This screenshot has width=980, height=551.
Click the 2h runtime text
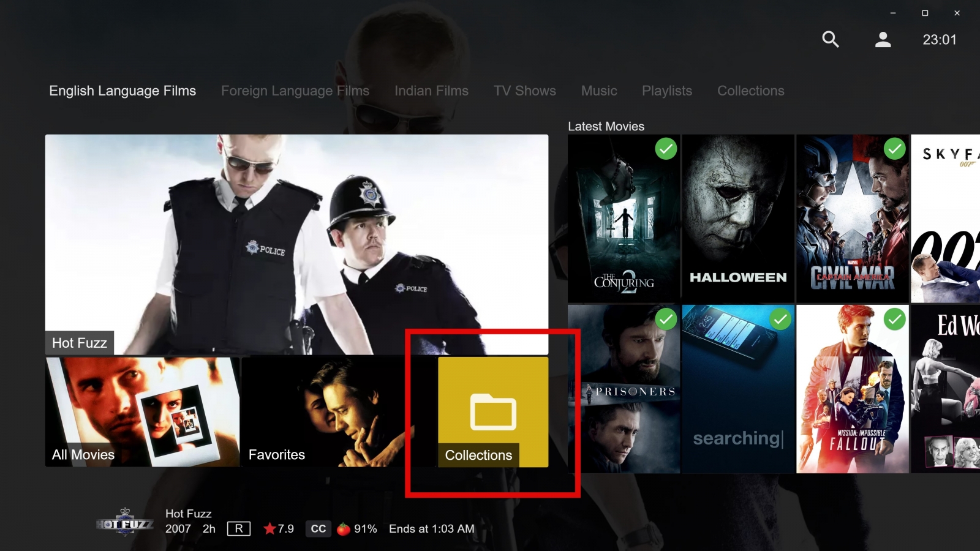click(x=209, y=529)
